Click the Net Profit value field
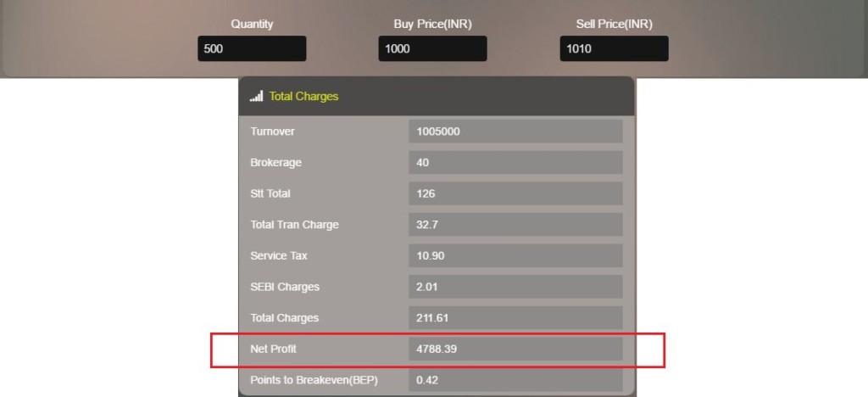 tap(515, 349)
